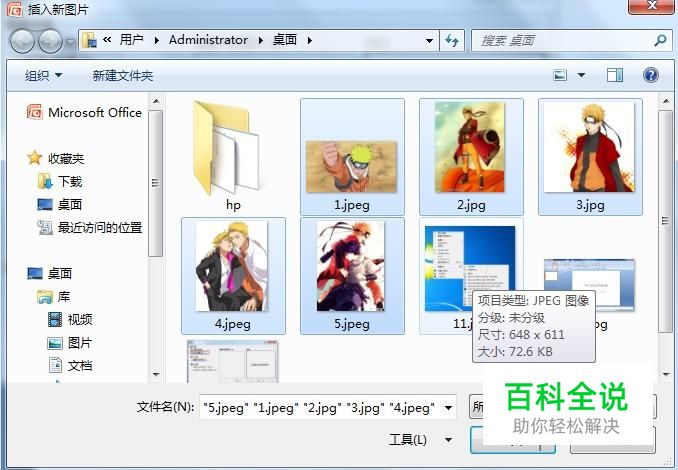Select the 4.jpeg thumbnail
This screenshot has width=678, height=470.
[233, 276]
